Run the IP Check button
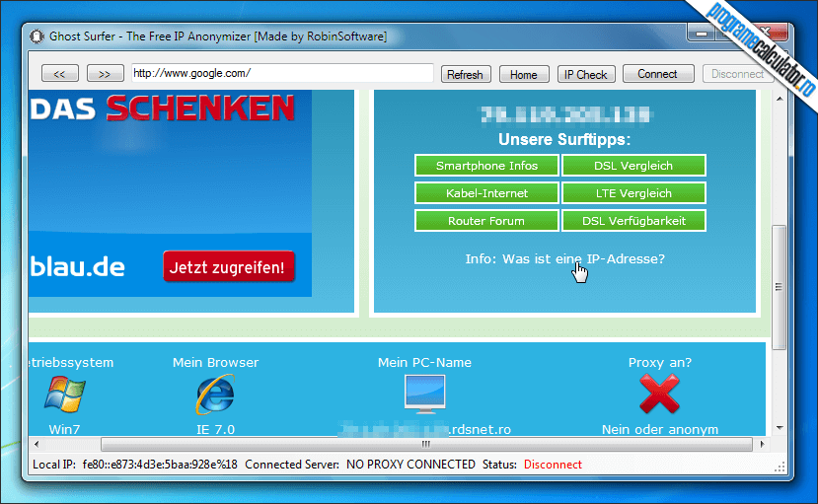This screenshot has height=504, width=818. pos(586,74)
